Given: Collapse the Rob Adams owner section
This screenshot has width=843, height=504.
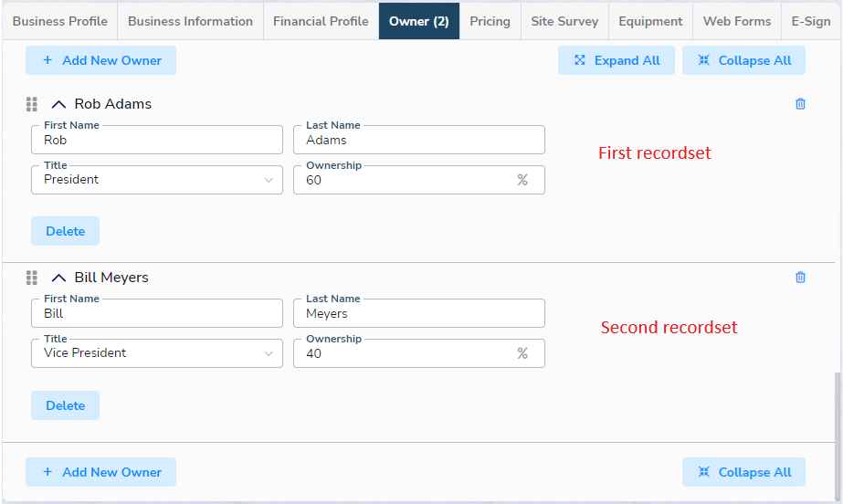Looking at the screenshot, I should (x=58, y=104).
